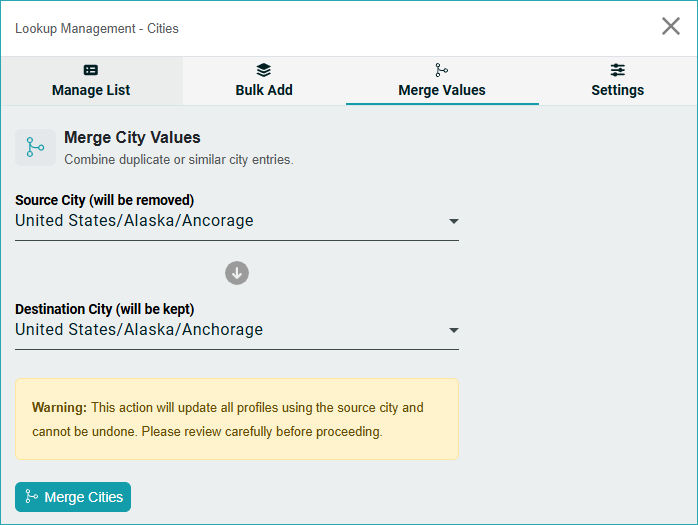The image size is (698, 525).
Task: Expand the Source City dropdown arrow
Action: [x=453, y=221]
